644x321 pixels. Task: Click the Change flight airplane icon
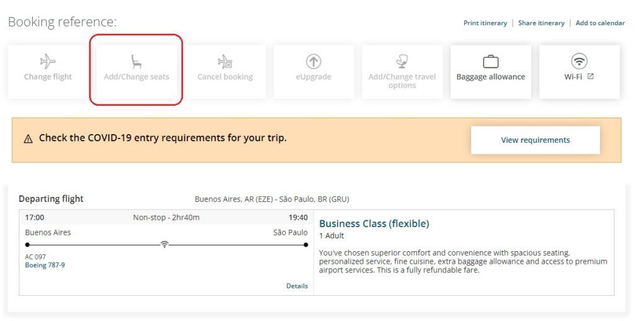[x=48, y=62]
